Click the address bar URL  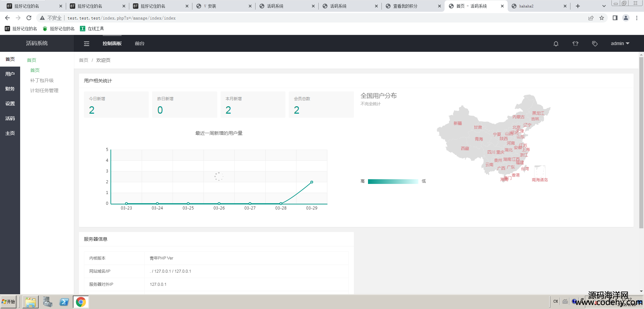click(122, 18)
